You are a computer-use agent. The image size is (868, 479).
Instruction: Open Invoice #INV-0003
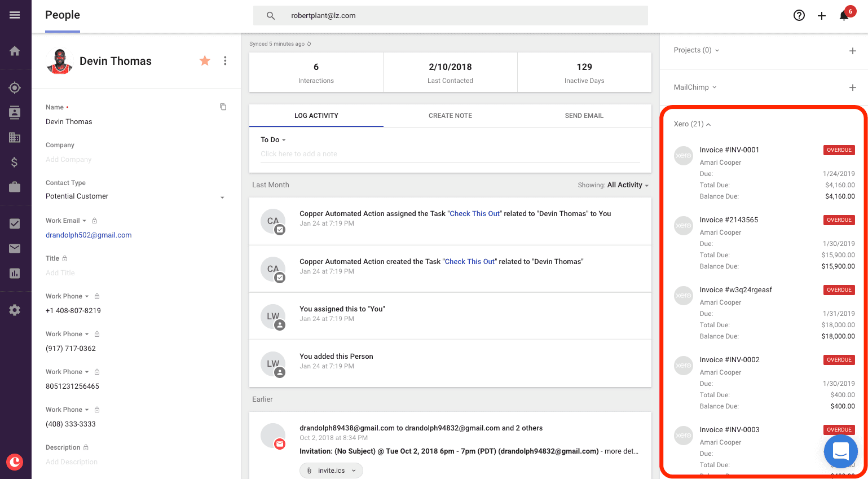[729, 430]
